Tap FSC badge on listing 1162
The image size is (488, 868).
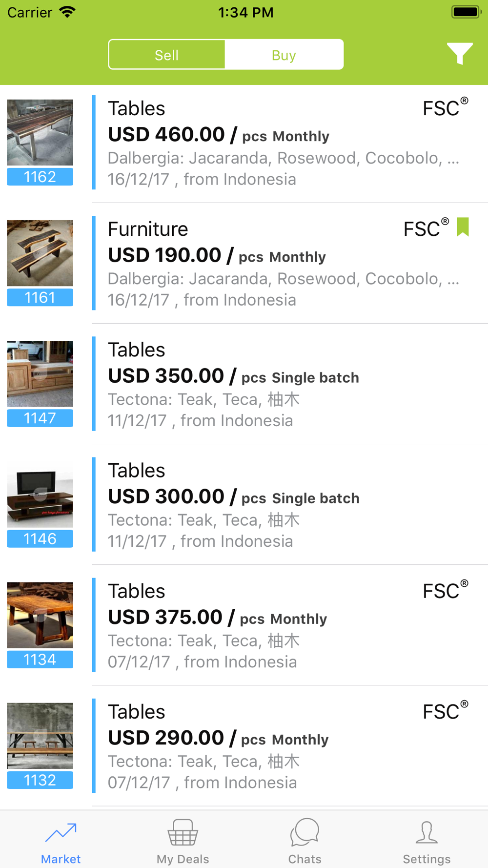445,108
